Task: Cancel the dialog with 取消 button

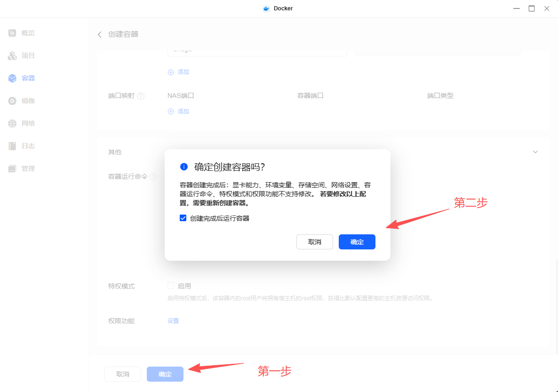Action: point(314,242)
